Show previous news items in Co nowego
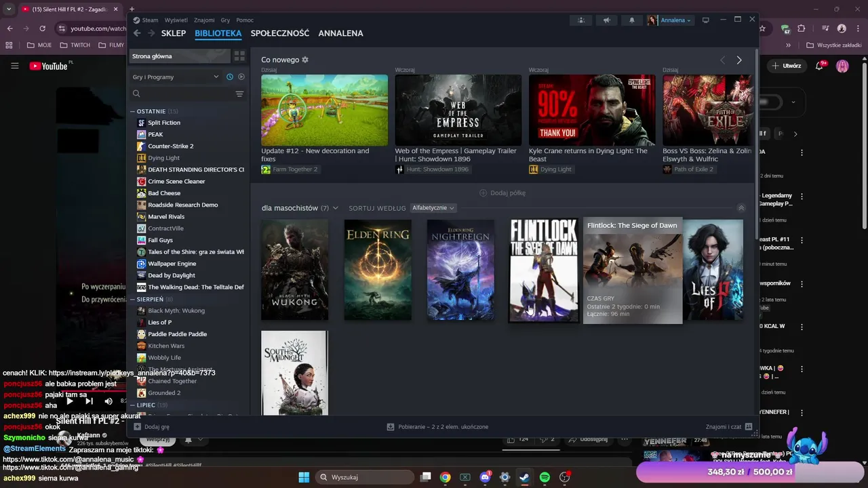The width and height of the screenshot is (868, 488). pyautogui.click(x=722, y=60)
